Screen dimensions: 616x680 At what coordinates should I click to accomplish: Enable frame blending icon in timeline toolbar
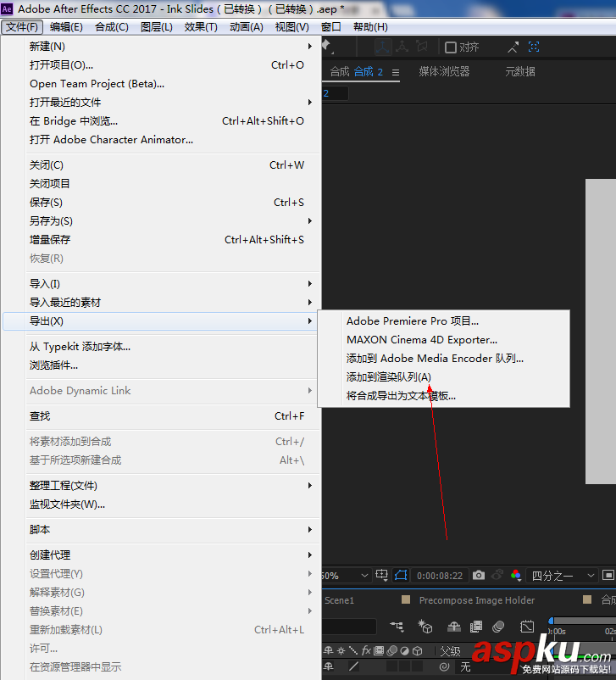point(476,627)
